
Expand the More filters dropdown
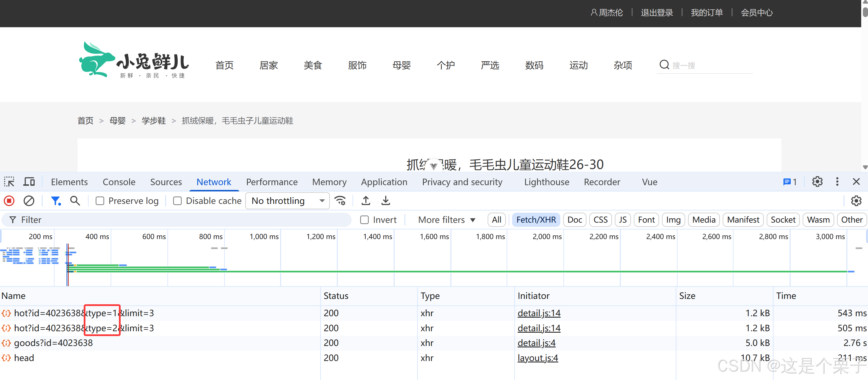coord(446,220)
